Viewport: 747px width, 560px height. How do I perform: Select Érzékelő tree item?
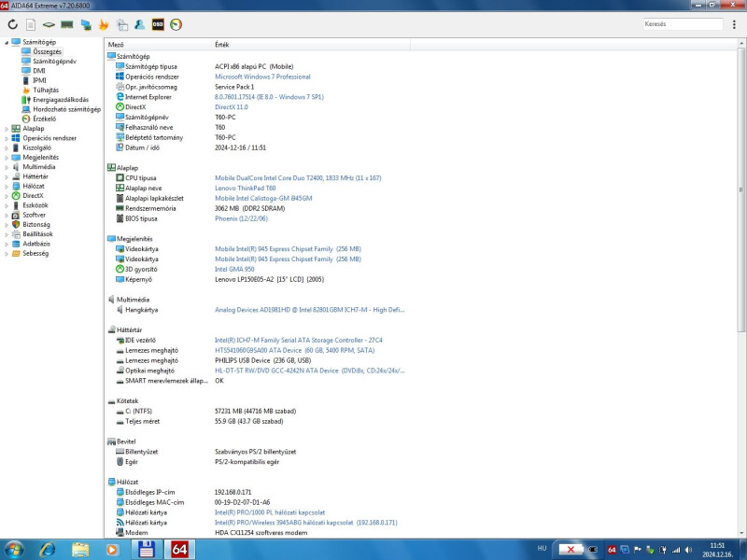tap(44, 119)
